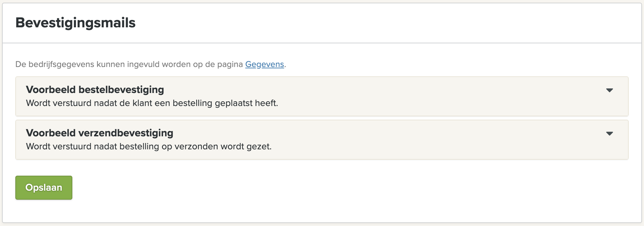The image size is (644, 226).
Task: Open the Gegevens page link
Action: [x=264, y=64]
